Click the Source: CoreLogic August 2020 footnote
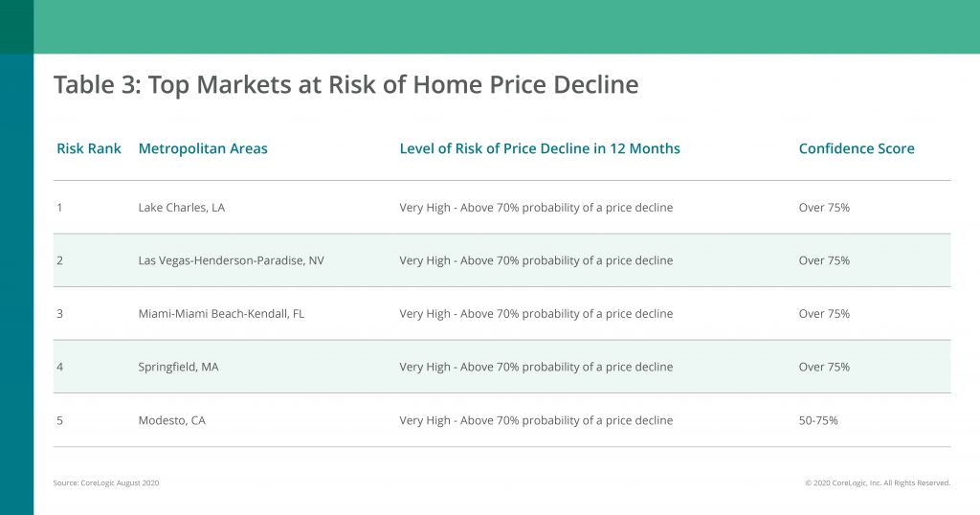This screenshot has width=980, height=515. pos(106,483)
